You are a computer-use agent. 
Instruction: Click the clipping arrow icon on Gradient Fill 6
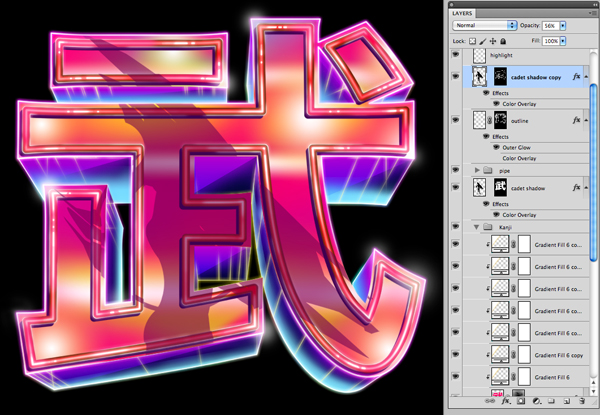[488, 377]
